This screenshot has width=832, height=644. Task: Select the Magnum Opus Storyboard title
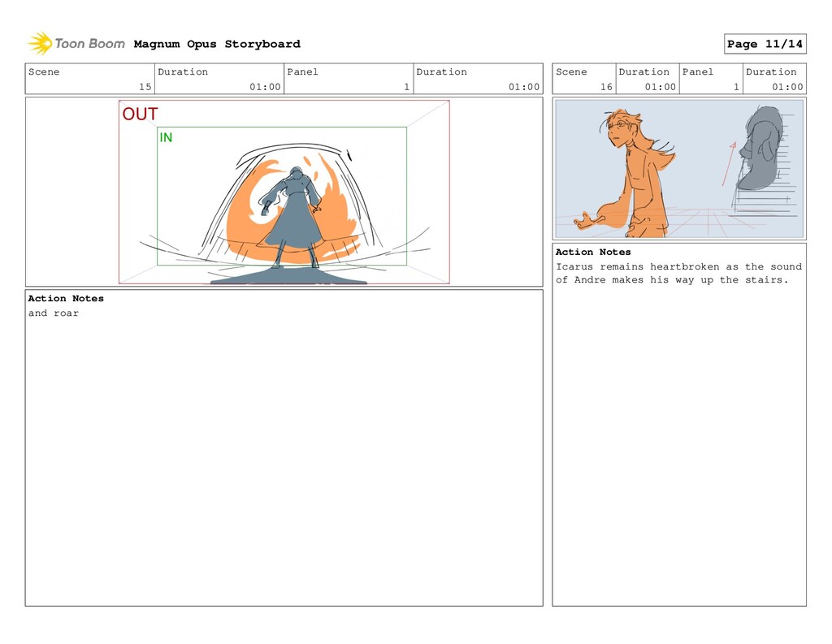(x=217, y=44)
